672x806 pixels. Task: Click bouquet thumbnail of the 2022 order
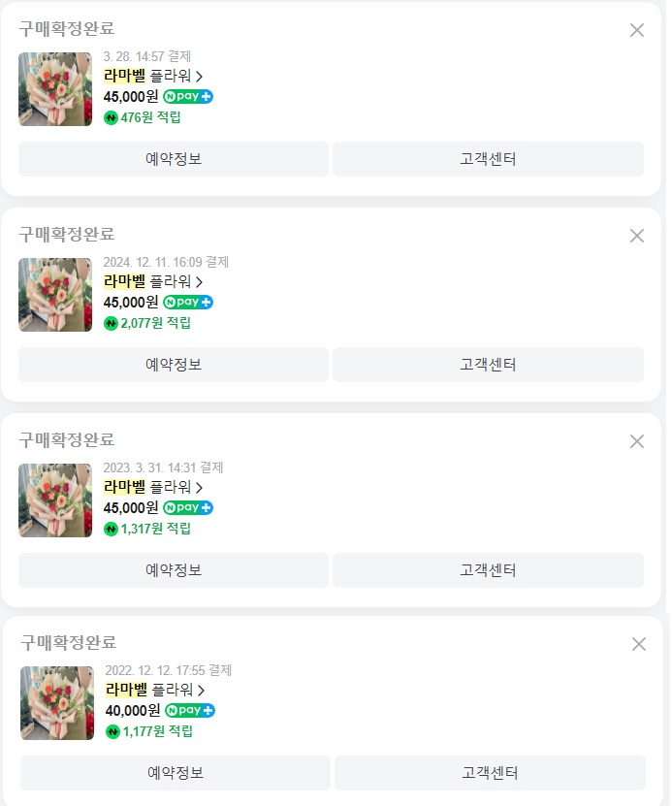pos(57,703)
